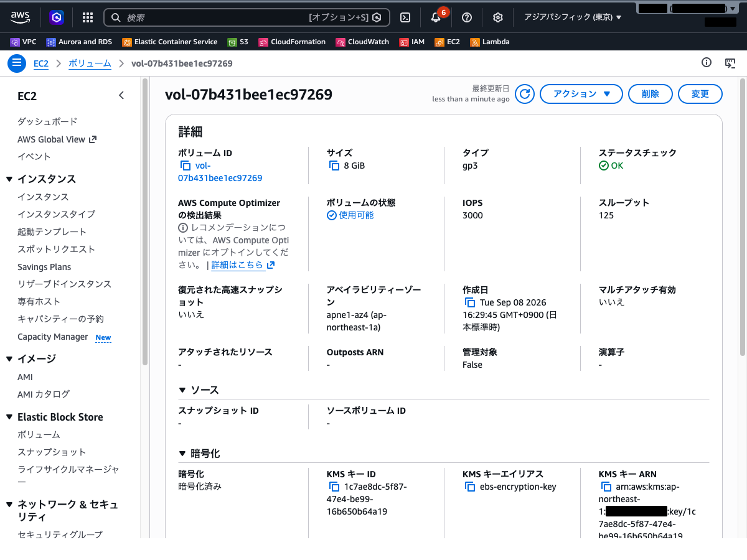
Task: Copy the volume ID
Action: pos(185,166)
